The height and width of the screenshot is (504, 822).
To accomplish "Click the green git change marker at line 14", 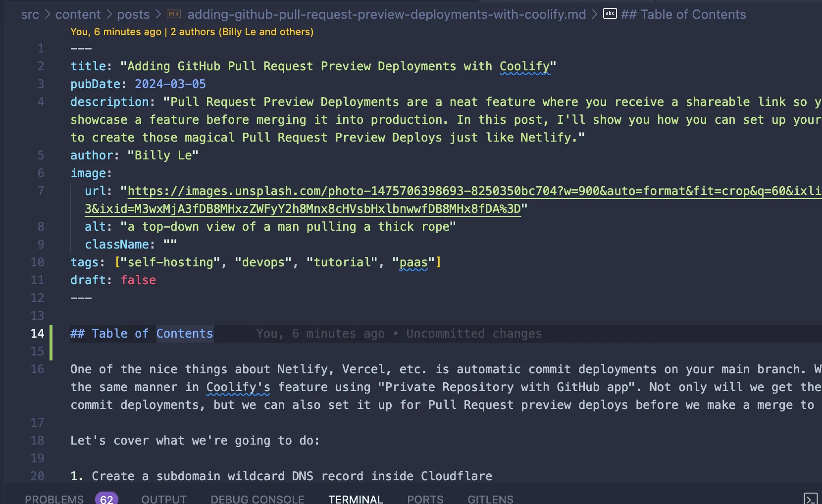I will coord(51,343).
